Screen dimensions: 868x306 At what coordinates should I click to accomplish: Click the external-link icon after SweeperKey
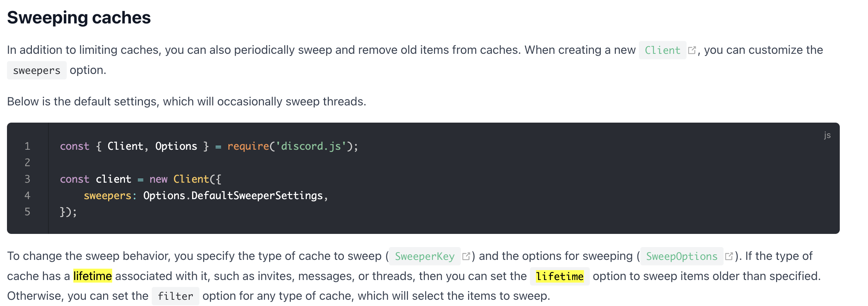pos(466,256)
